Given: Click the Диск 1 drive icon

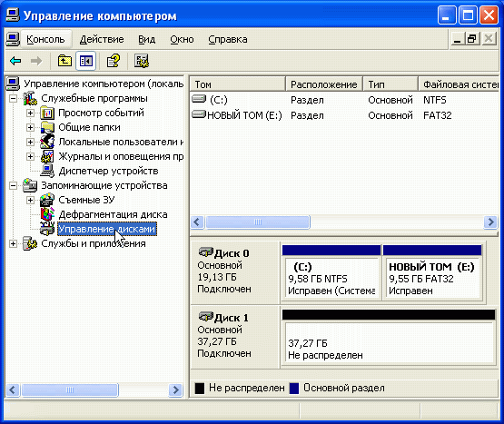Looking at the screenshot, I should pos(206,317).
